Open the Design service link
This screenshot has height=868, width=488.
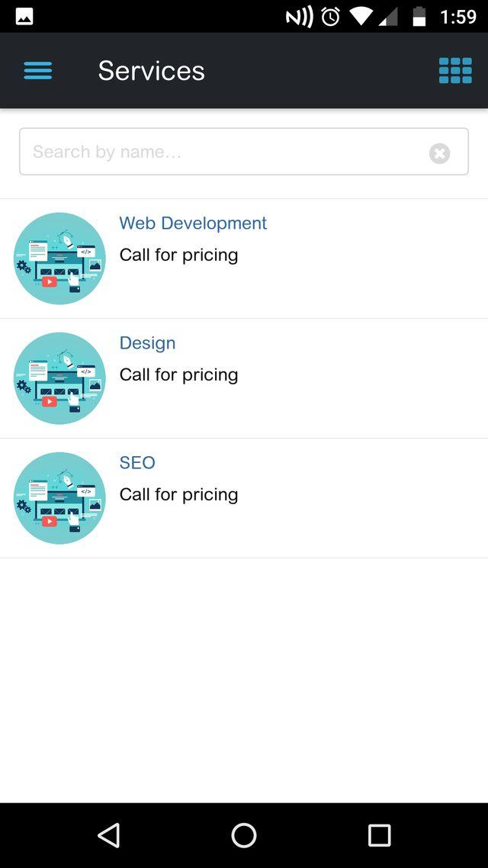[x=147, y=343]
